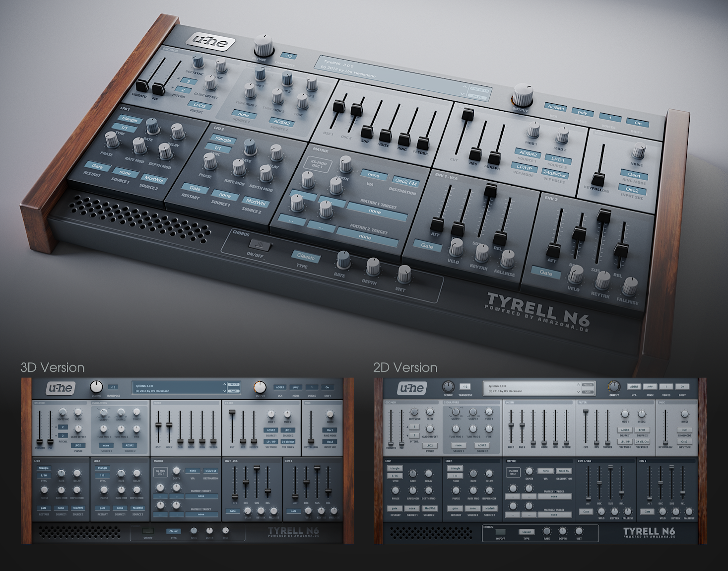728x571 pixels.
Task: Click the Softsync knob in 2D Version
Action: point(414,412)
